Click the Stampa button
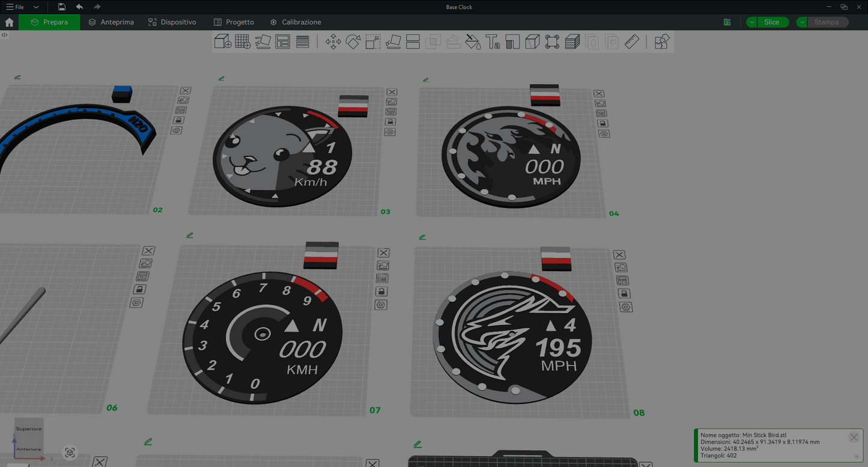This screenshot has height=467, width=868. point(827,22)
